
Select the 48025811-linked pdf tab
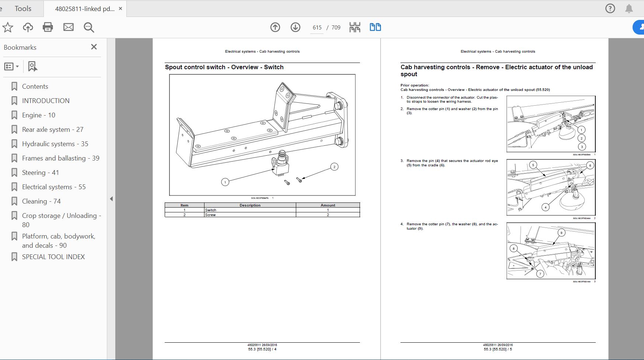click(x=85, y=8)
